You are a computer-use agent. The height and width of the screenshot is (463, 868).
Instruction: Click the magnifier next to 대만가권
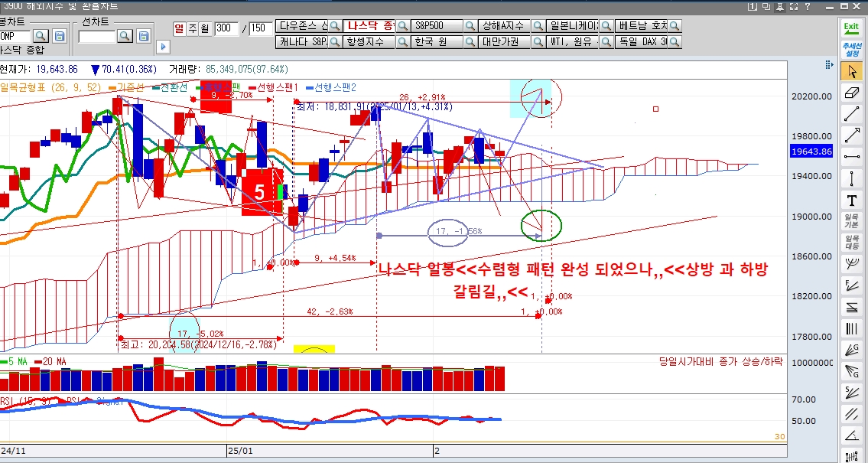[538, 42]
